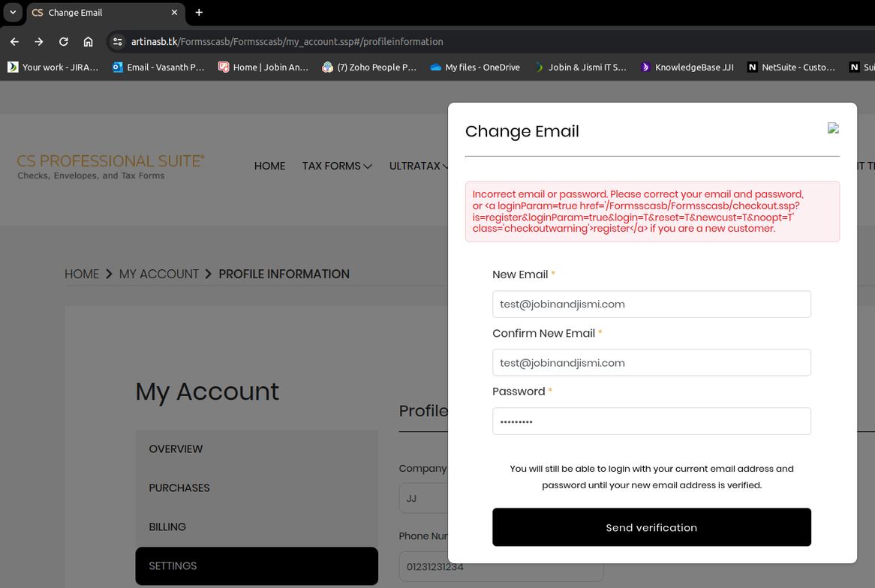Focus the Password input field
Viewport: 875px width, 588px height.
(x=651, y=421)
